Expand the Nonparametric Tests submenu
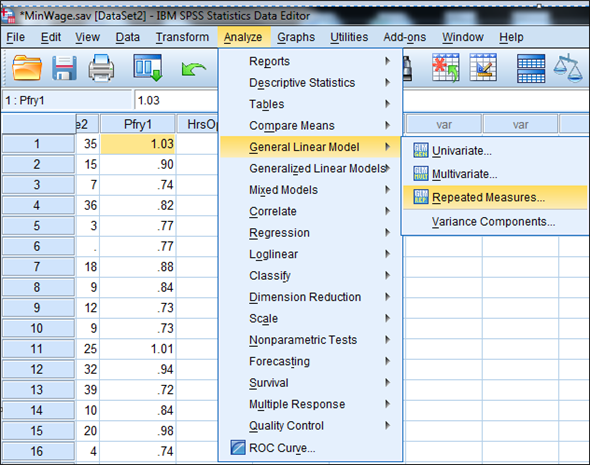 point(311,340)
